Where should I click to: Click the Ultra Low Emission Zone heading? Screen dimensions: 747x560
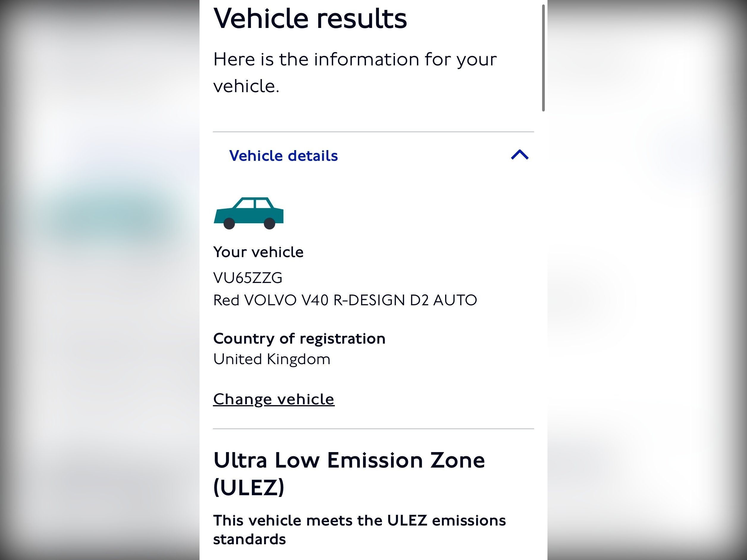(x=349, y=474)
